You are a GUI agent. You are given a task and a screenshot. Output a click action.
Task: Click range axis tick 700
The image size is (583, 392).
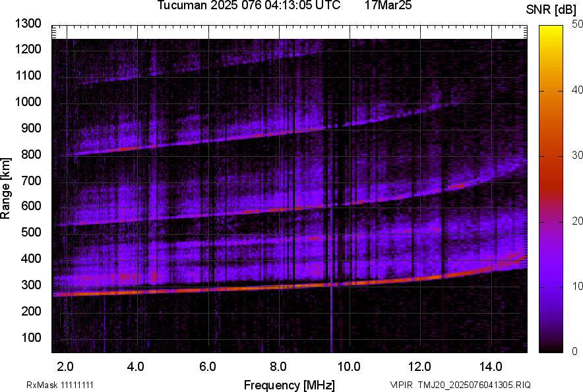(31, 181)
